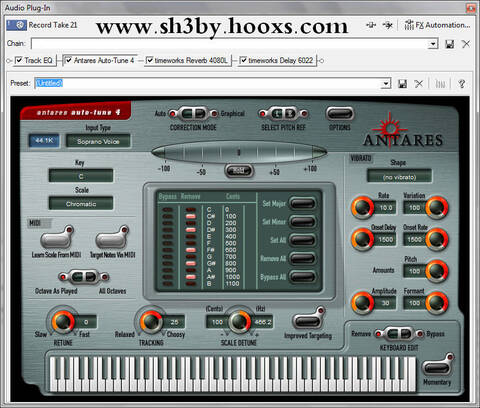Expand the Preset dropdown list

386,83
